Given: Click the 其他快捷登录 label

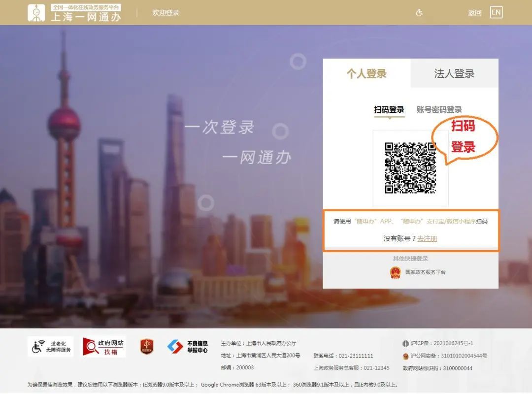Looking at the screenshot, I should [410, 259].
